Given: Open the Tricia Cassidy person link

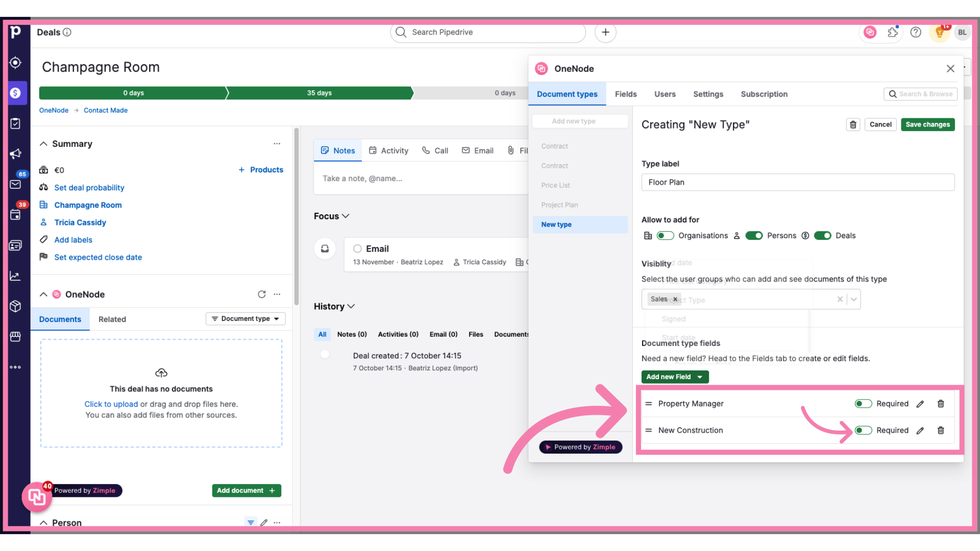Looking at the screenshot, I should click(x=80, y=222).
